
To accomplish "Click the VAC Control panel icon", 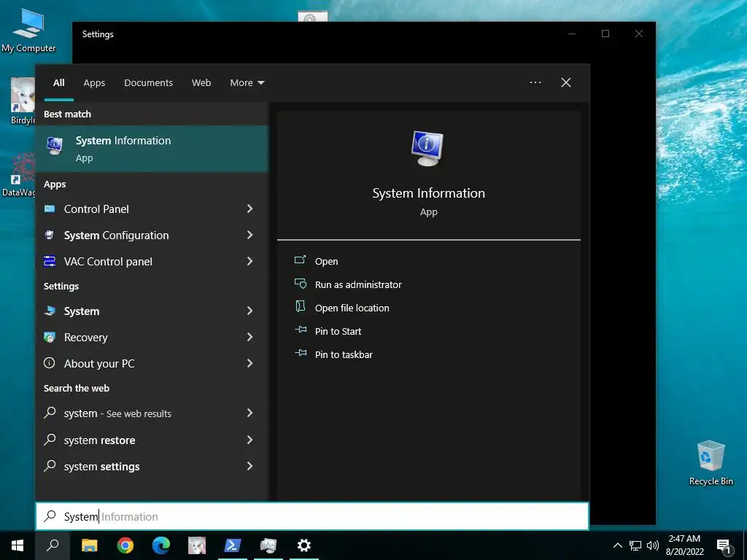I will click(50, 261).
